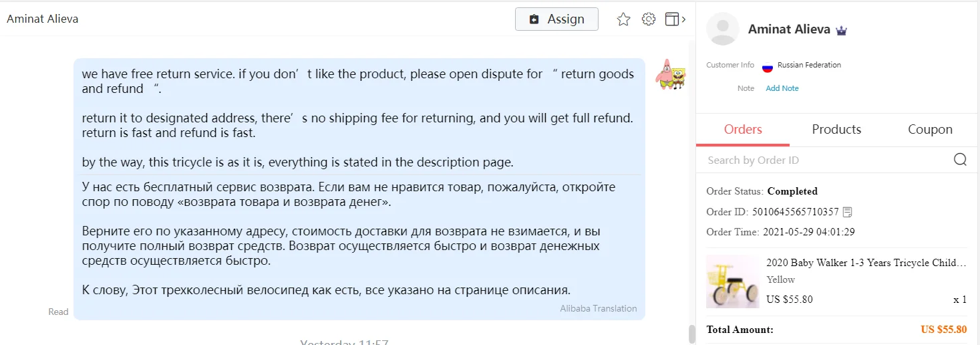
Task: Click the Russian Federation flag icon
Action: tap(768, 66)
